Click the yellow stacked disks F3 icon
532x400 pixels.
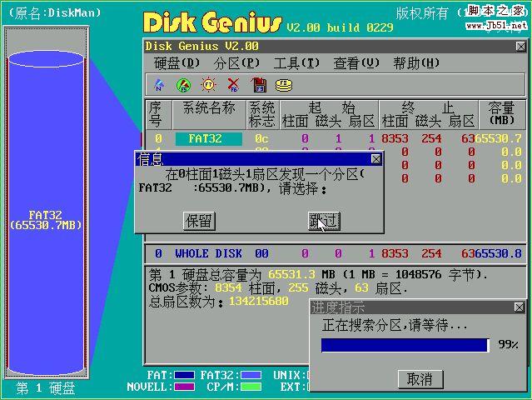285,85
